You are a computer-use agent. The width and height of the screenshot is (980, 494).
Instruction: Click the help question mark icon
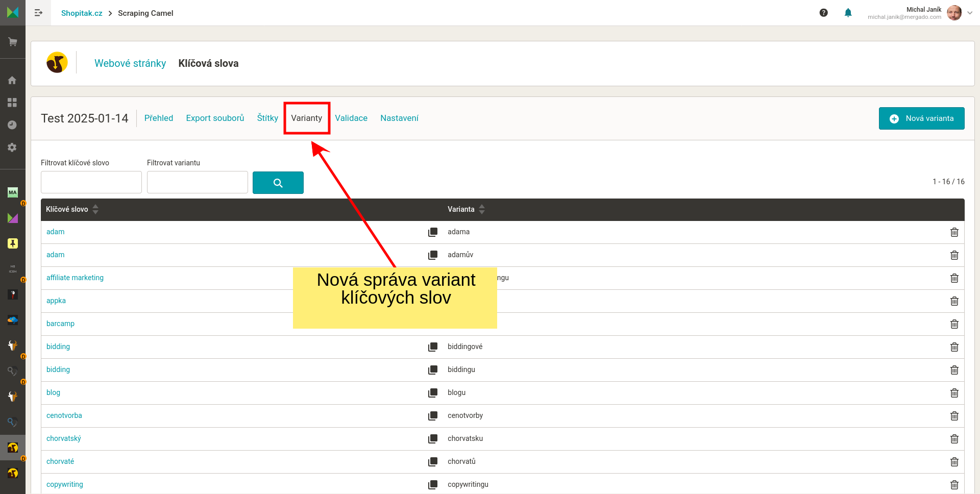(x=823, y=13)
